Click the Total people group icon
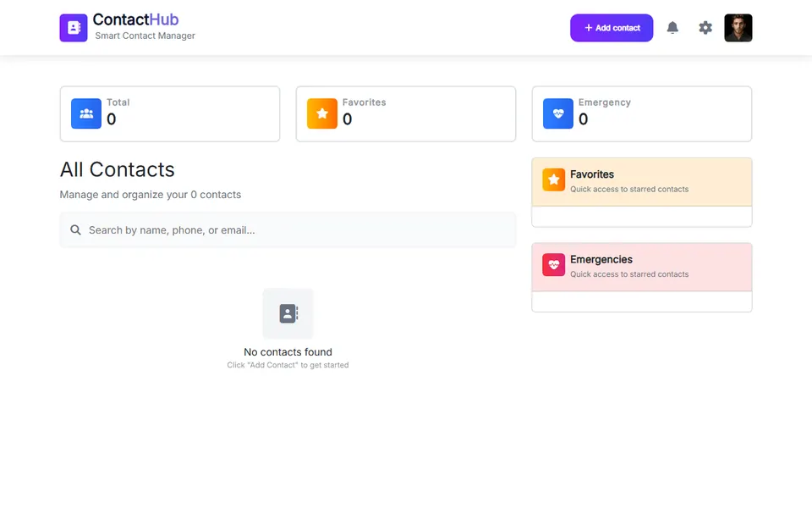The width and height of the screenshot is (812, 508). pos(86,113)
